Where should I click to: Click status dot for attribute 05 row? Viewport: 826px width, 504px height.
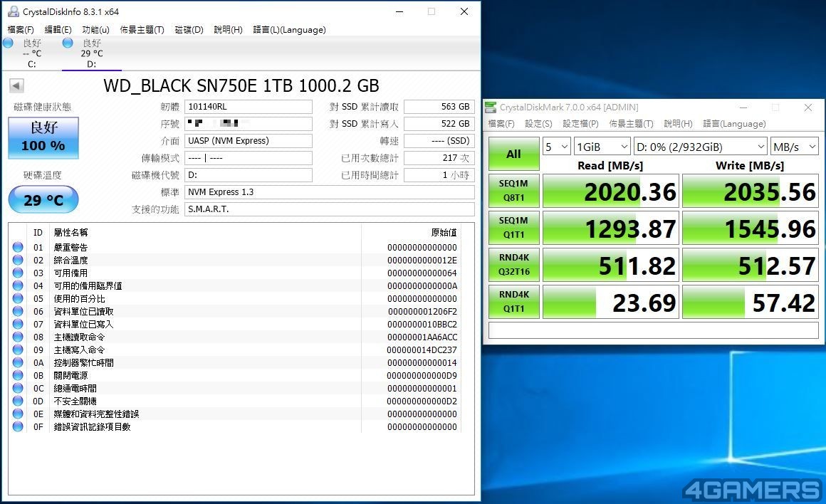18,298
